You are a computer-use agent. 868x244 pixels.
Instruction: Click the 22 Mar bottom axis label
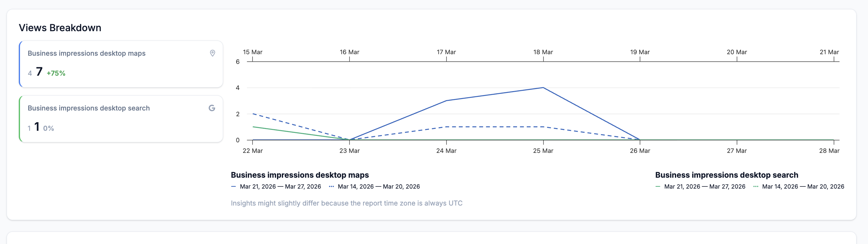(x=252, y=151)
